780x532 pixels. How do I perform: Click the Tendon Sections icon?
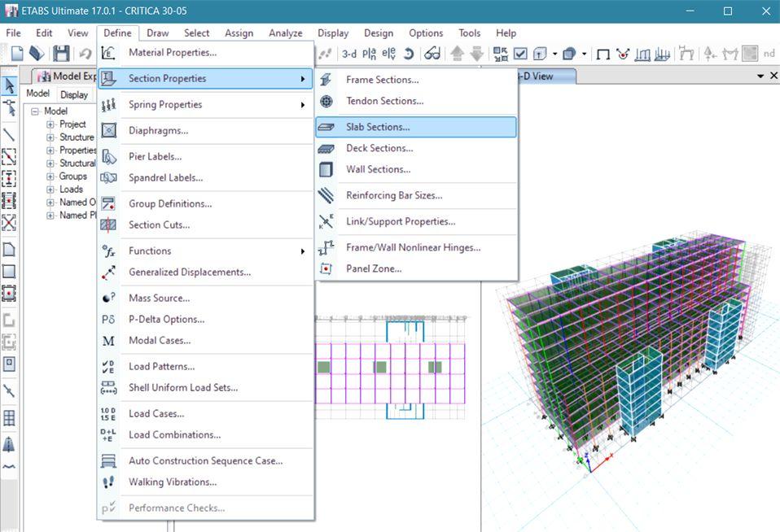pyautogui.click(x=326, y=102)
